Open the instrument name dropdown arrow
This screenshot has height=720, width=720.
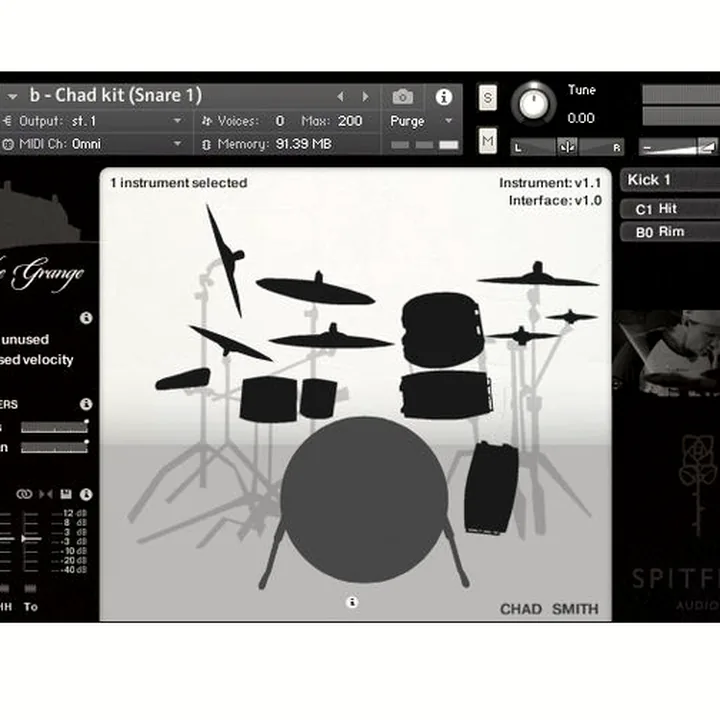coord(12,96)
